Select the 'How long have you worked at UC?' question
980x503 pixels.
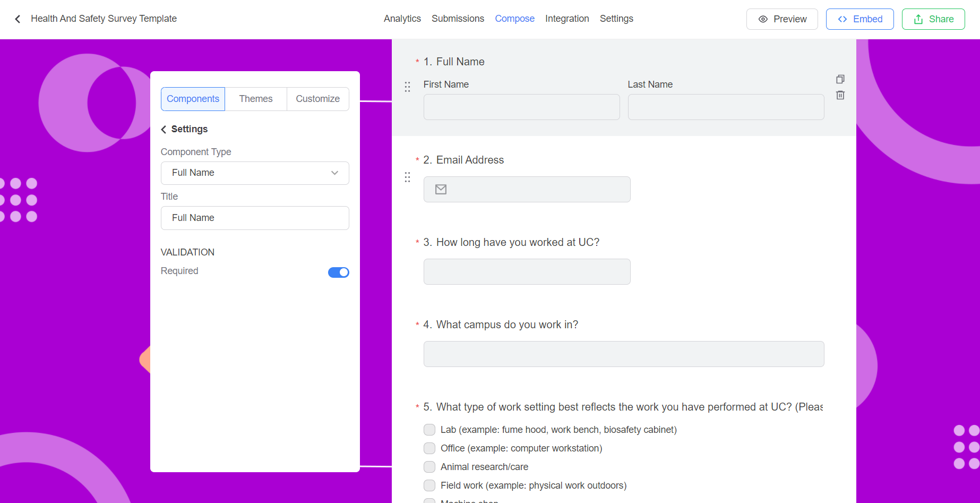click(x=511, y=242)
